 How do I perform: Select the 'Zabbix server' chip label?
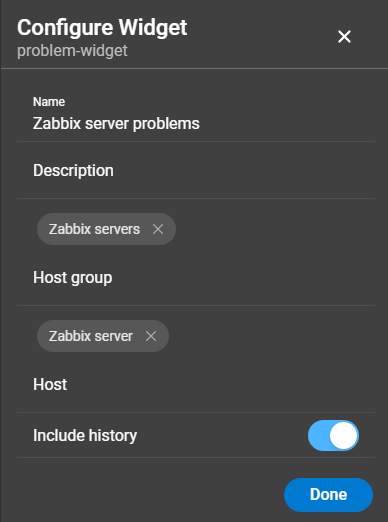coord(91,336)
